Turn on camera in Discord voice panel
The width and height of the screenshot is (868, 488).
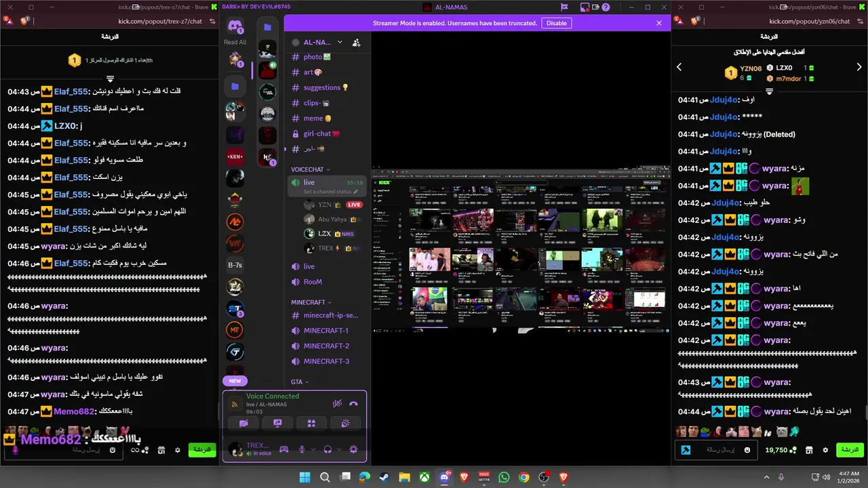[x=243, y=423]
